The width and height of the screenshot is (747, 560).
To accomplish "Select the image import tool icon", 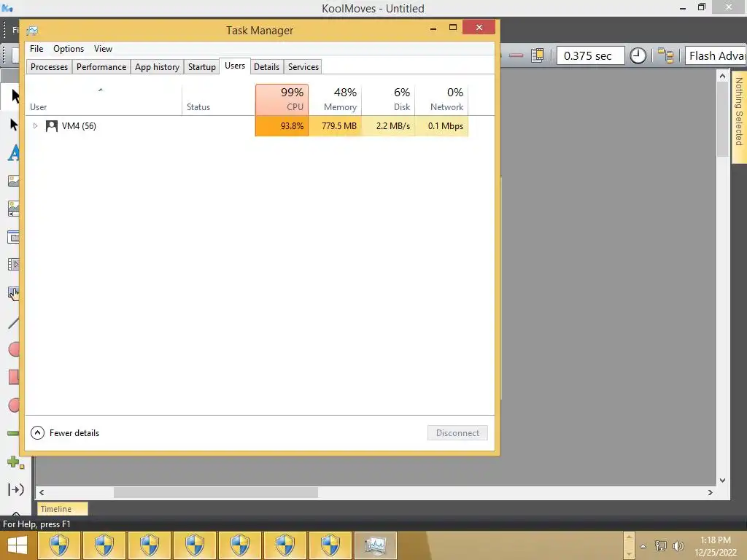I will 13,181.
